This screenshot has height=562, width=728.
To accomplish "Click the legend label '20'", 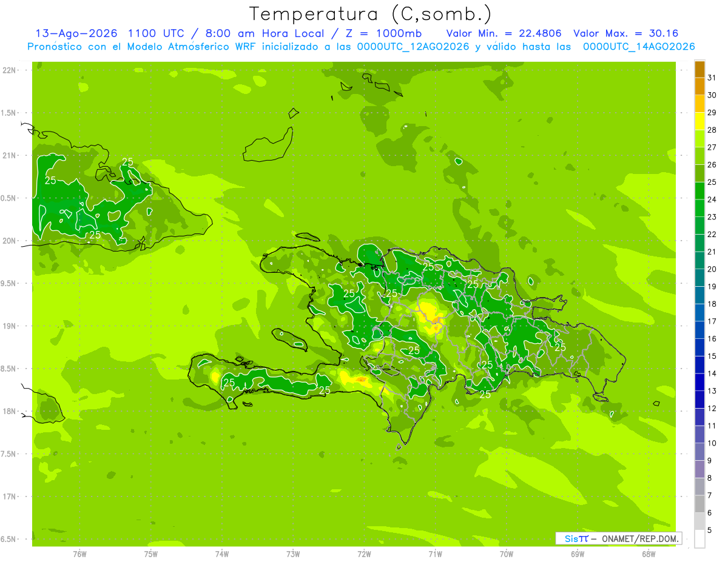I will [712, 269].
